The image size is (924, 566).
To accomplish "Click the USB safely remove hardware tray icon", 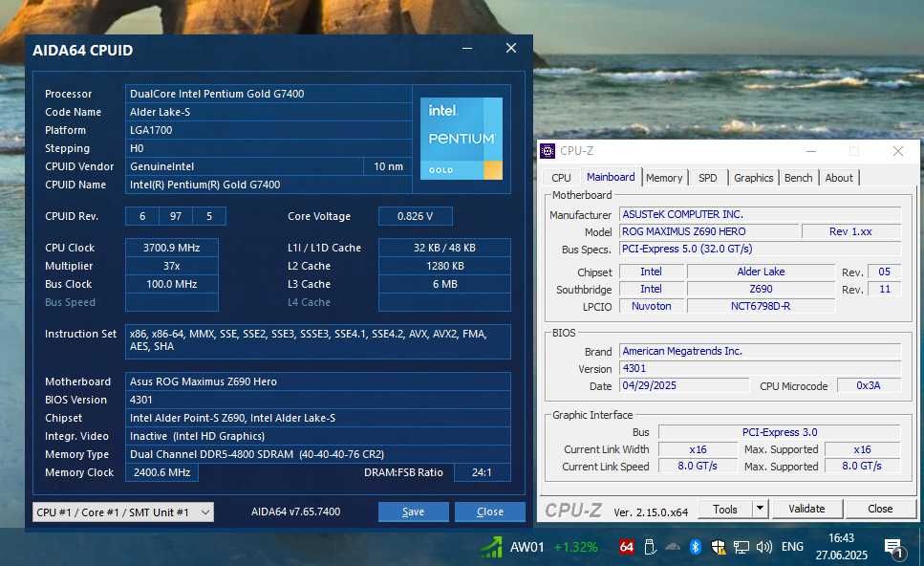I will click(x=650, y=547).
